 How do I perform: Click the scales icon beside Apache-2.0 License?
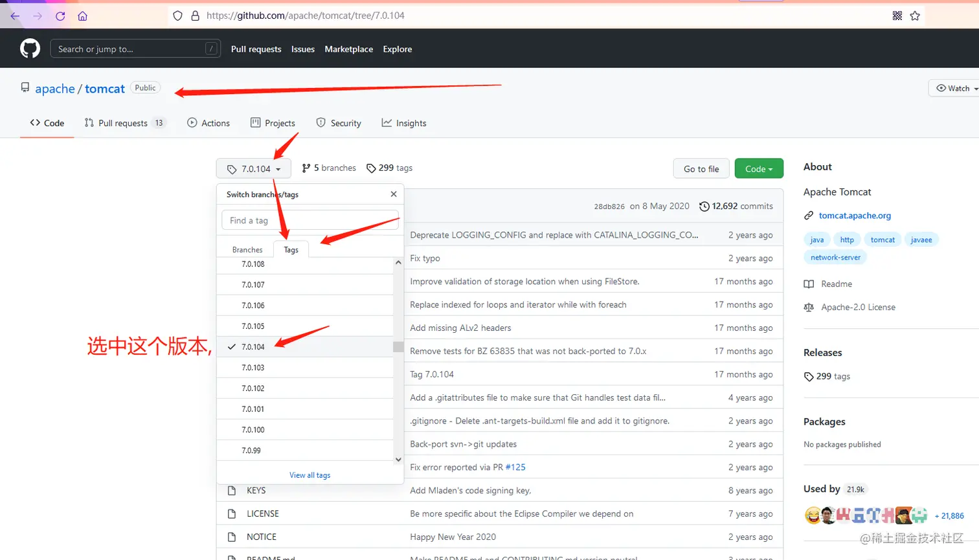(x=809, y=308)
